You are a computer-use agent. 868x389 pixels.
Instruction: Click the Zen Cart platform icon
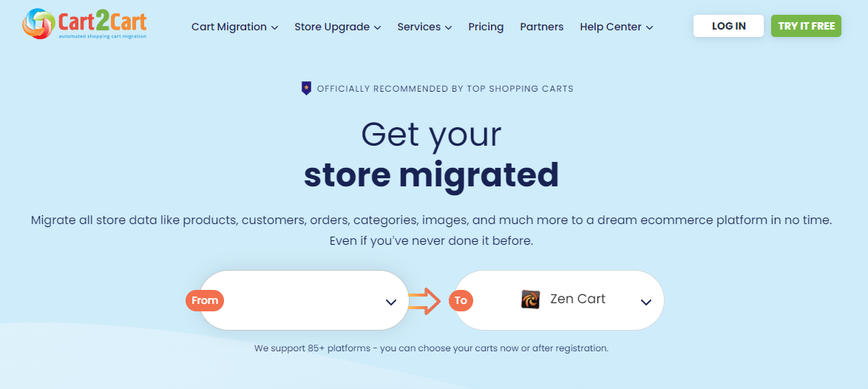tap(530, 300)
